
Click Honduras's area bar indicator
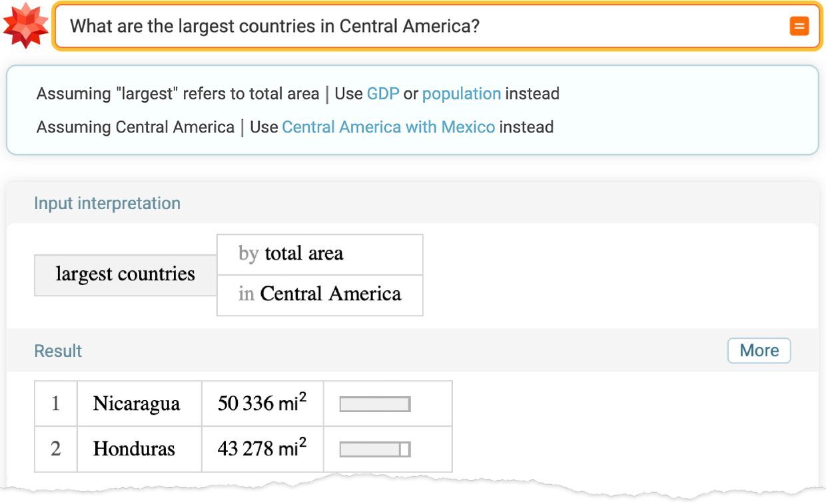point(375,449)
